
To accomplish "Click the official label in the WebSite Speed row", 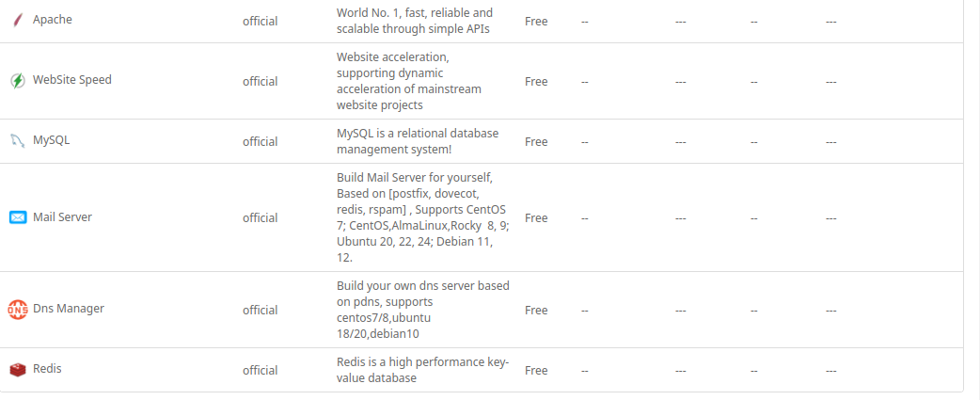I will pyautogui.click(x=260, y=82).
